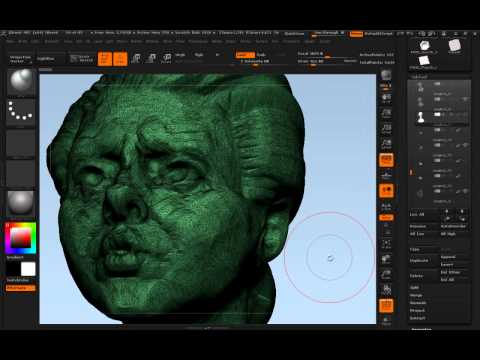The image size is (480, 360).
Task: Select the subtool with white figure thumbnail
Action: click(x=421, y=117)
